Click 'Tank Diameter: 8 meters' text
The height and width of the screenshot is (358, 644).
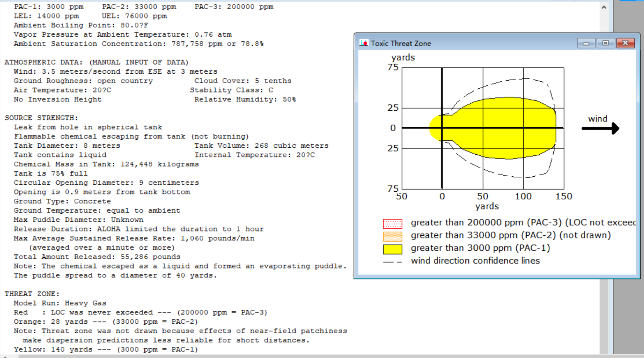67,146
